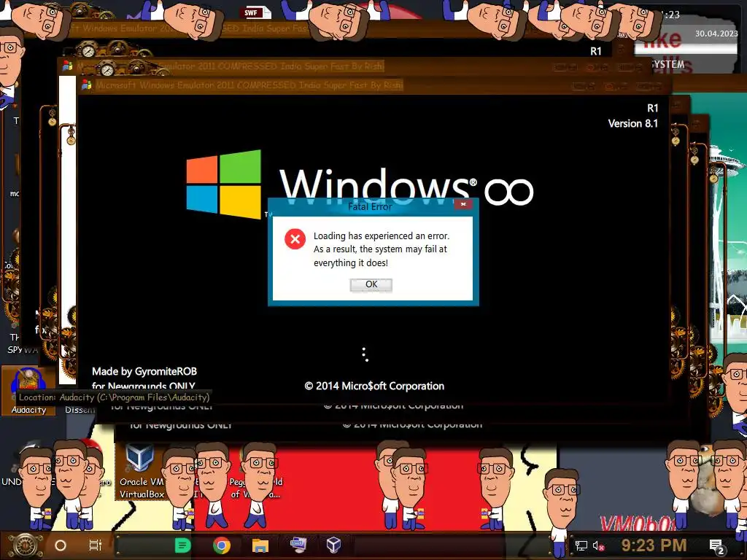This screenshot has height=560, width=747.
Task: Click the muted volume tray icon
Action: tap(598, 545)
